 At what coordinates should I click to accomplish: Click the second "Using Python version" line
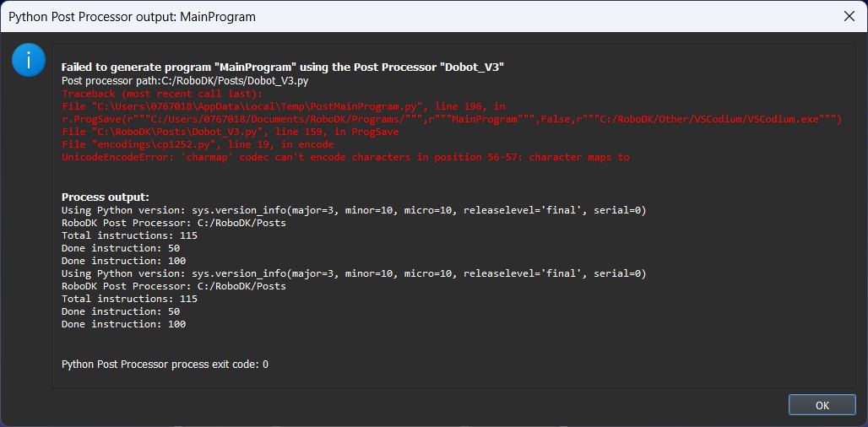(x=354, y=273)
